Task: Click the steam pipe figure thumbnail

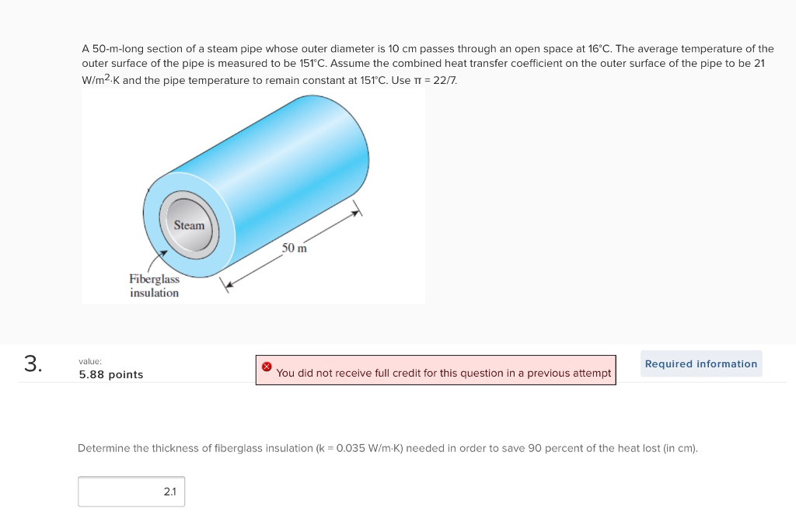Action: pyautogui.click(x=253, y=194)
